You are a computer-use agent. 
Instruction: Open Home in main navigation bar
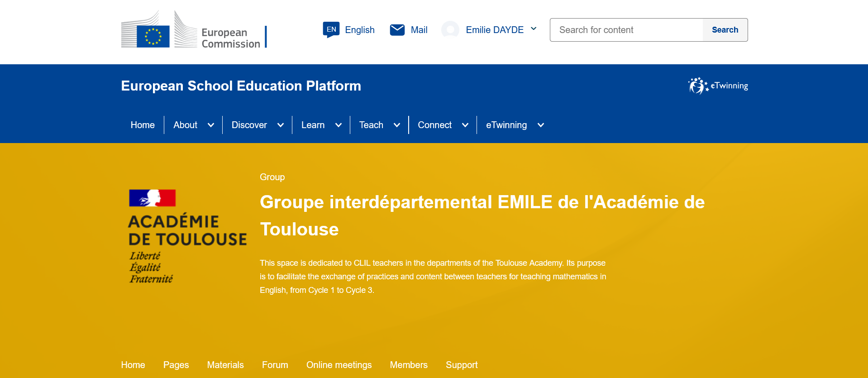click(143, 125)
